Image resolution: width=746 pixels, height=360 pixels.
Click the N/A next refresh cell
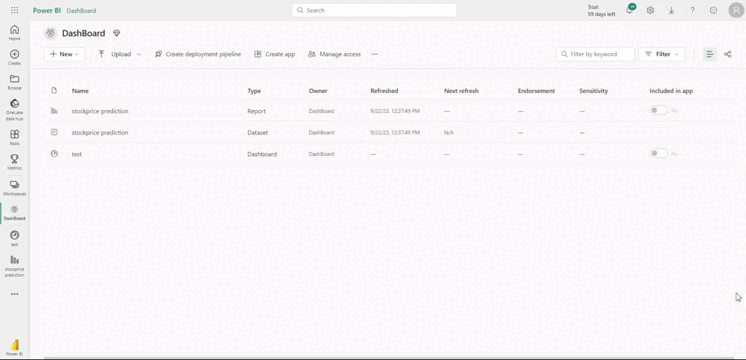449,133
